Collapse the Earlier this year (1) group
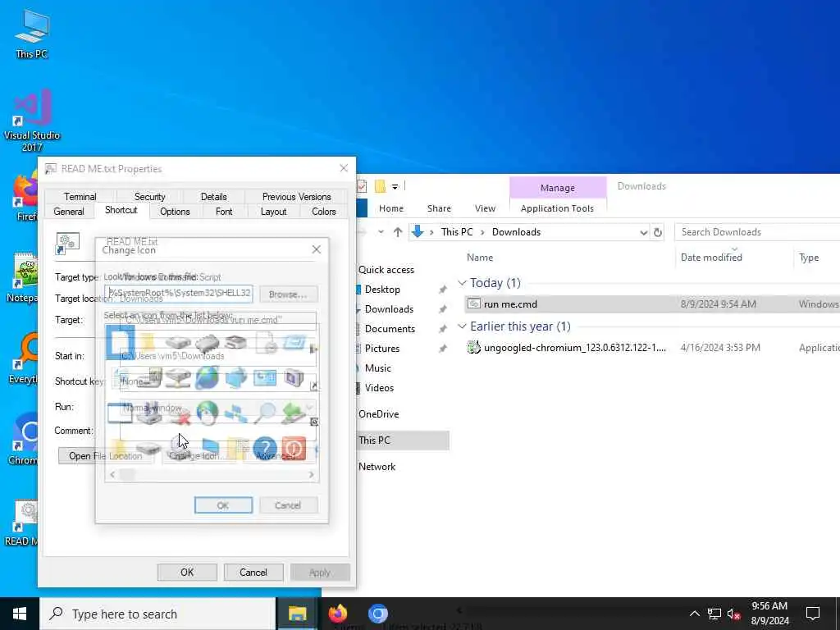 (462, 326)
